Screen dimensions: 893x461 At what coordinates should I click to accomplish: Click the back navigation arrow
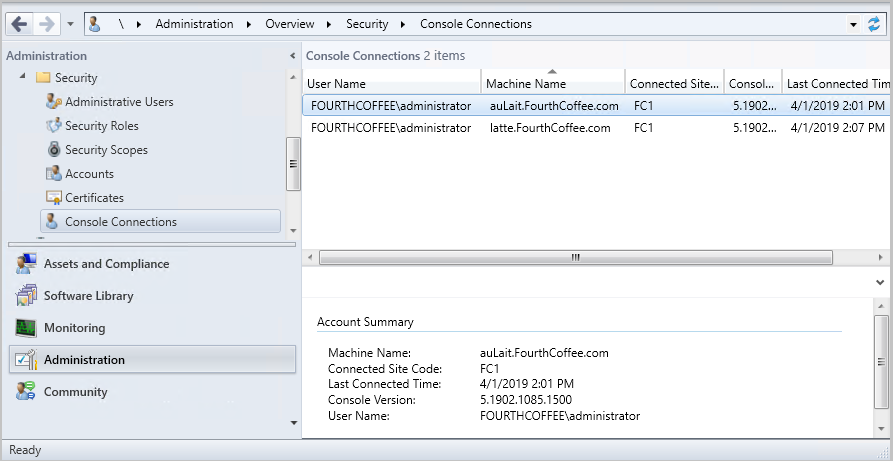pos(19,23)
